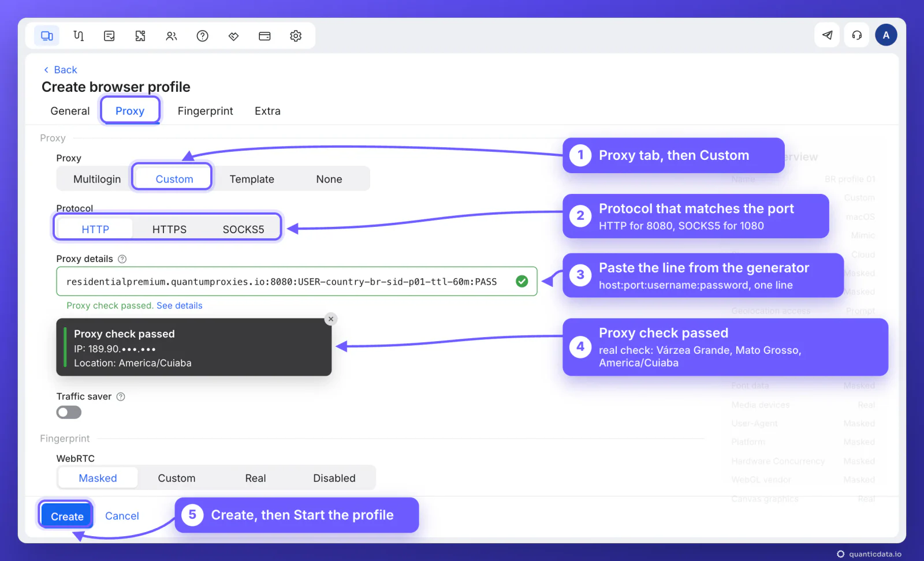Image resolution: width=924 pixels, height=561 pixels.
Task: Open the team members icon
Action: (172, 36)
